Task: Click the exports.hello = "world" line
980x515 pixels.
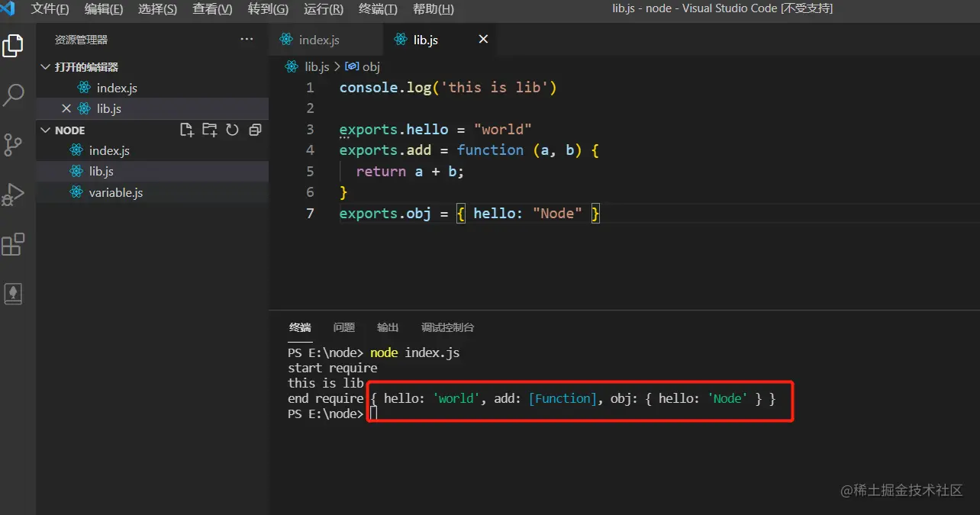Action: (x=435, y=130)
